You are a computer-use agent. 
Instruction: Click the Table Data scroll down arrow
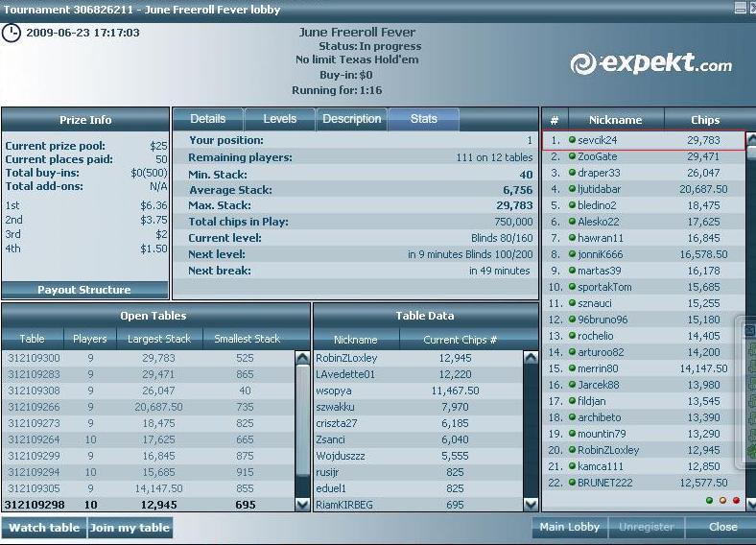531,505
